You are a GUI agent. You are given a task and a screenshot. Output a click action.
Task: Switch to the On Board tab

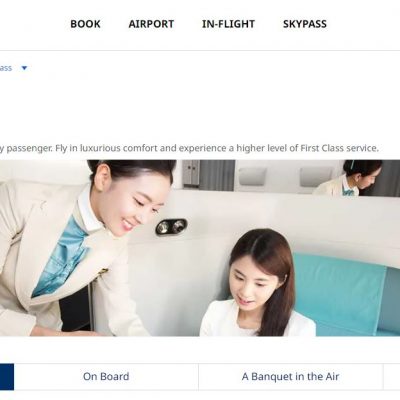(106, 377)
